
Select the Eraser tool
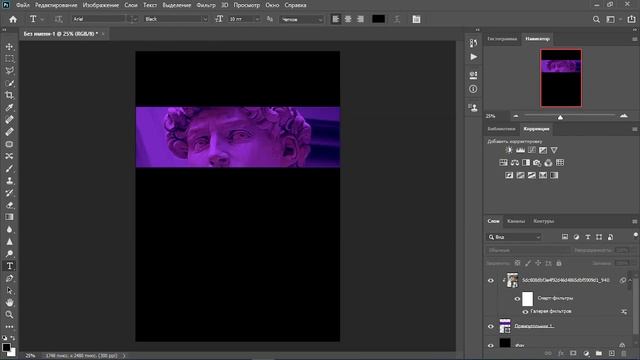pos(9,205)
